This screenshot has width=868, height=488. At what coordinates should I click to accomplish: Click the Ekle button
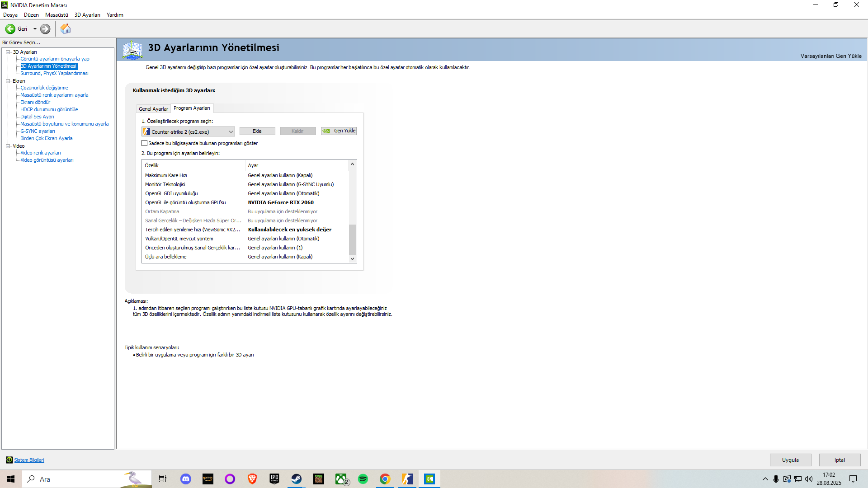[257, 131]
